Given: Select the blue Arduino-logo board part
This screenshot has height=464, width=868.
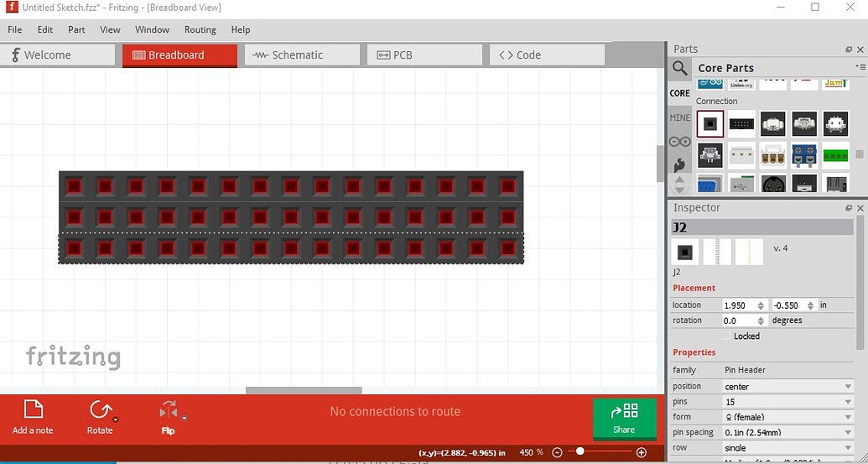Looking at the screenshot, I should pyautogui.click(x=709, y=84).
